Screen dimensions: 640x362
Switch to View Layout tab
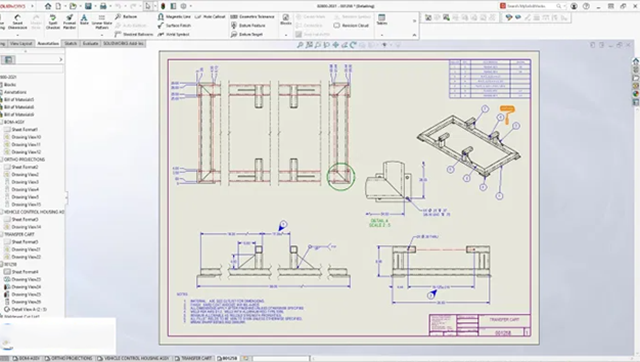coord(21,43)
